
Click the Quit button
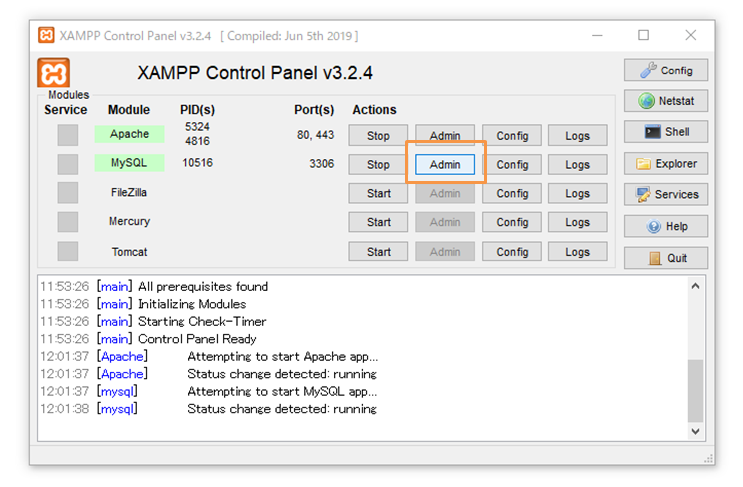point(666,258)
